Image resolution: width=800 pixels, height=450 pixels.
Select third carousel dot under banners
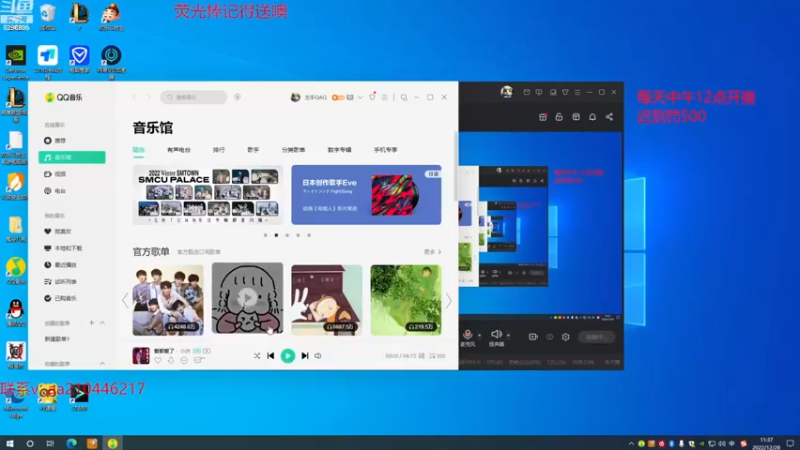pyautogui.click(x=287, y=235)
